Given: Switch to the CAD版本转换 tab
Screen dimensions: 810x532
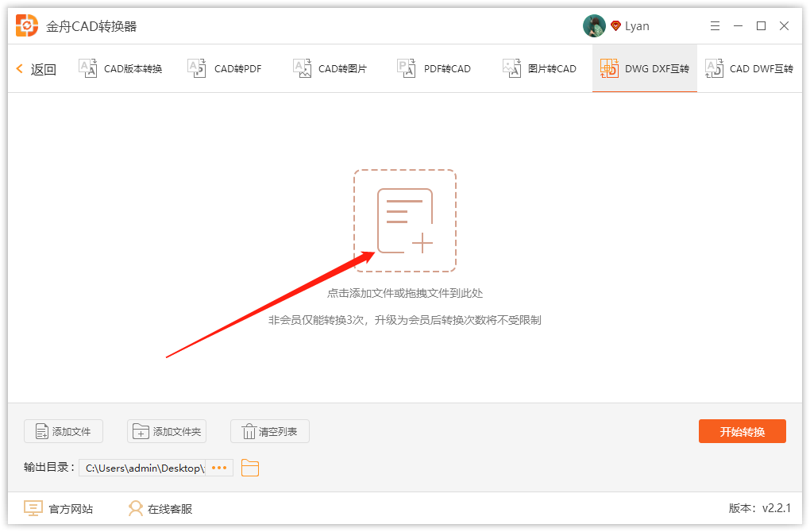Looking at the screenshot, I should click(121, 68).
